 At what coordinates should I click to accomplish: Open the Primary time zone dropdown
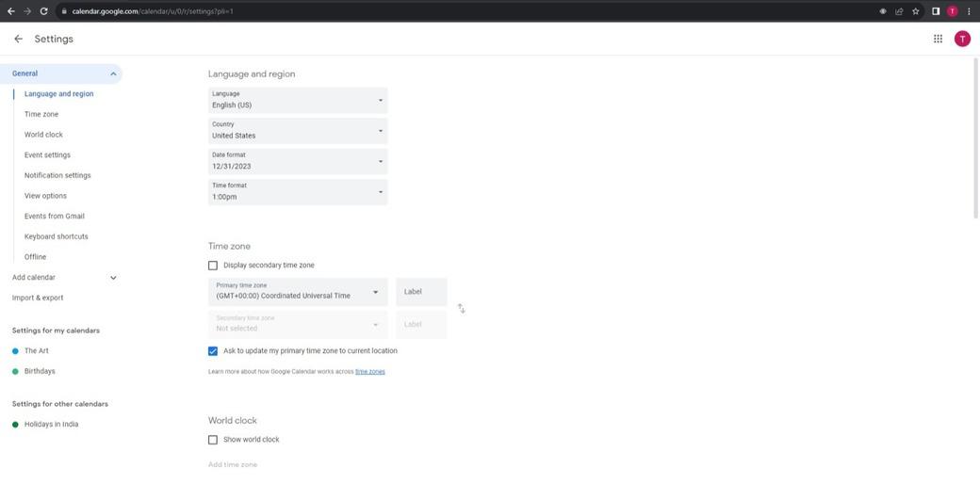coord(298,292)
